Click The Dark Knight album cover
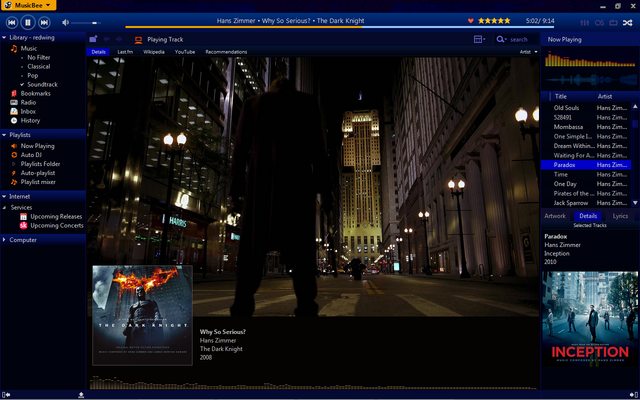 point(142,315)
